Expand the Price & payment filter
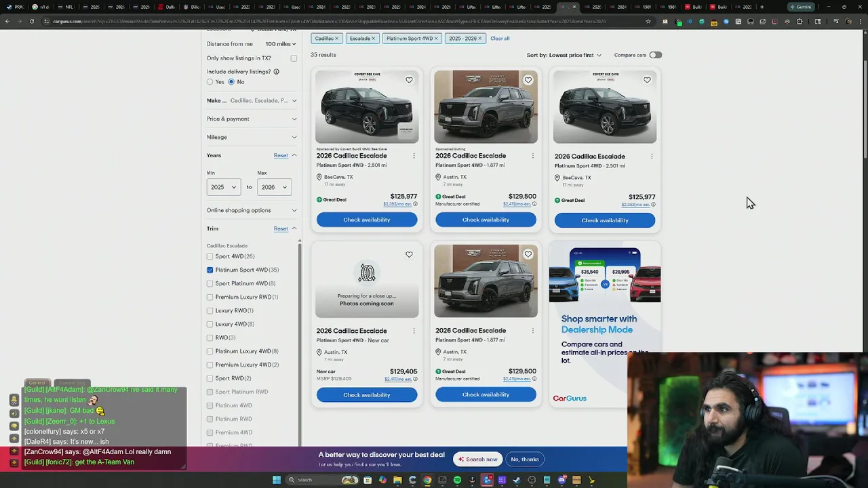The image size is (868, 488). (x=252, y=119)
